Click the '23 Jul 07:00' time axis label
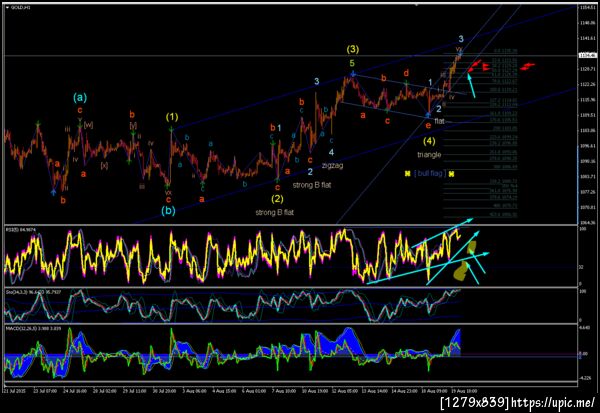 (45, 391)
